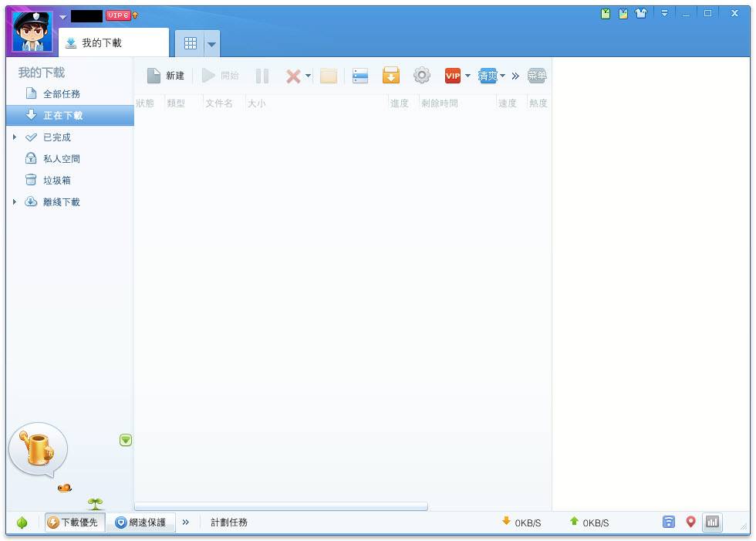The height and width of the screenshot is (541, 756).
Task: Expand the 已完成 tree arrow
Action: click(15, 137)
